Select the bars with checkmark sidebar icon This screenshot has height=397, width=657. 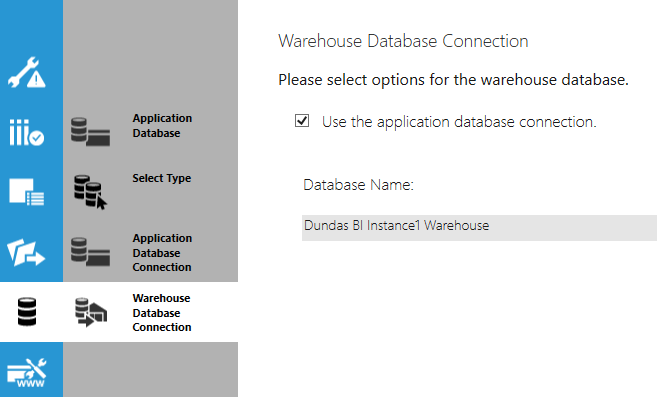[27, 132]
